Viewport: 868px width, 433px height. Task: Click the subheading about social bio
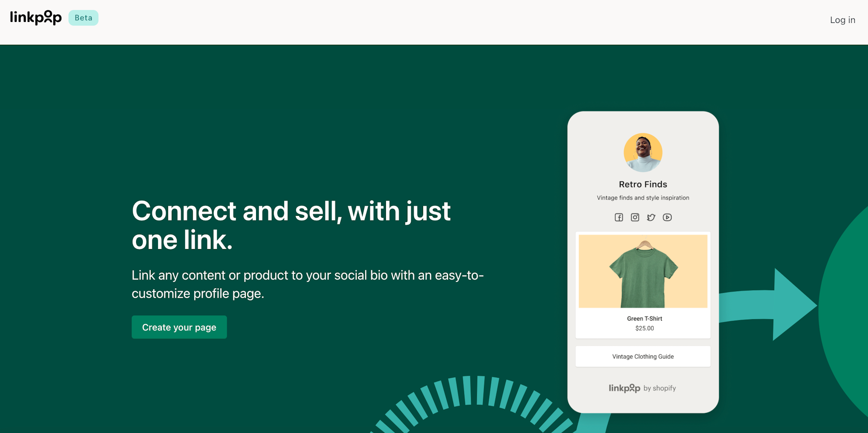[307, 284]
